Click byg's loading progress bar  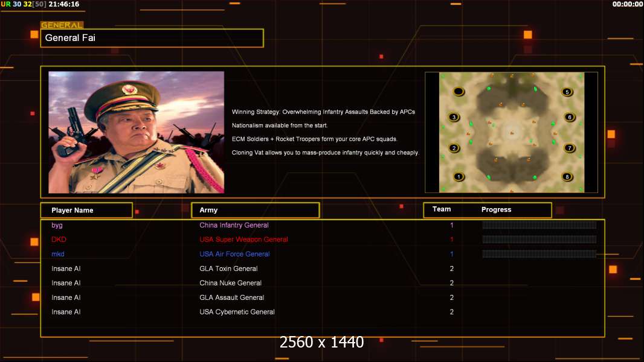tap(539, 225)
